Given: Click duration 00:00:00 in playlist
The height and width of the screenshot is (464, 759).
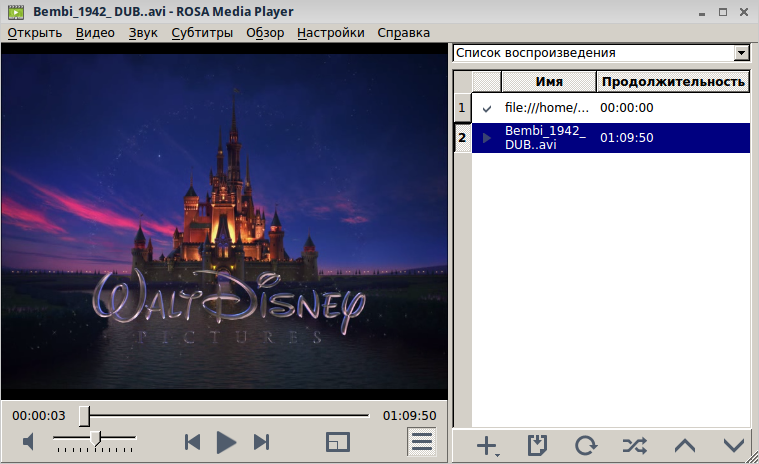Looking at the screenshot, I should (x=627, y=107).
